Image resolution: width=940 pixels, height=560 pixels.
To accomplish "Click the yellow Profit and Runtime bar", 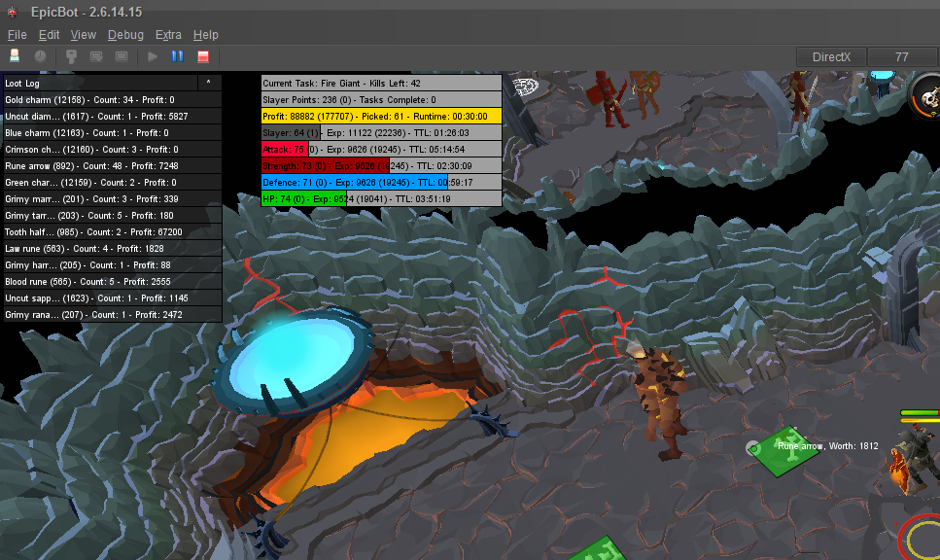I will (x=381, y=117).
